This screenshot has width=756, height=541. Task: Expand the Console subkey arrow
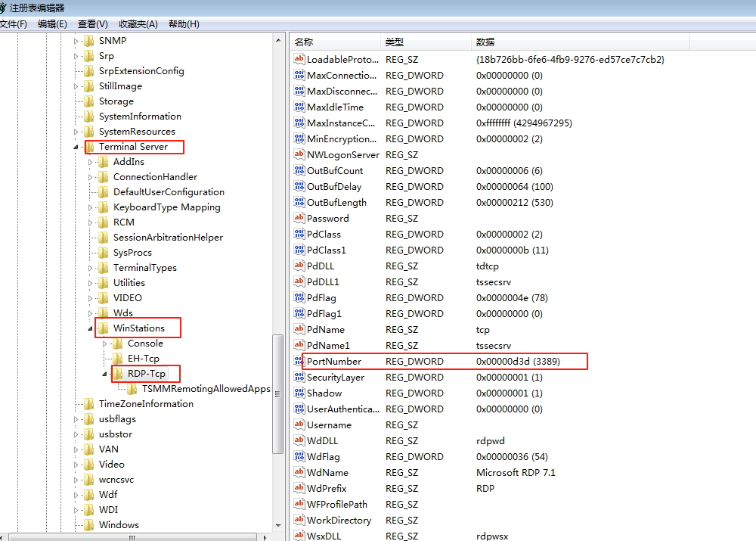105,344
